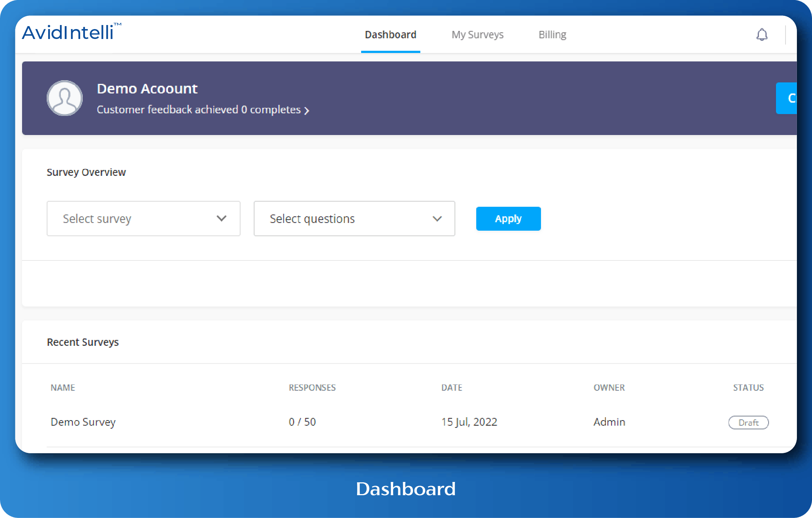
Task: Click the NAME column header
Action: [x=63, y=387]
